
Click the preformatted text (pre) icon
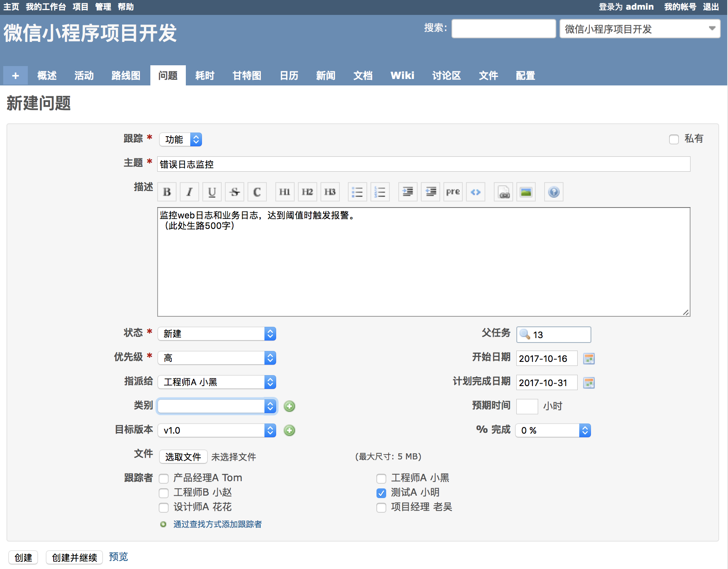coord(453,192)
